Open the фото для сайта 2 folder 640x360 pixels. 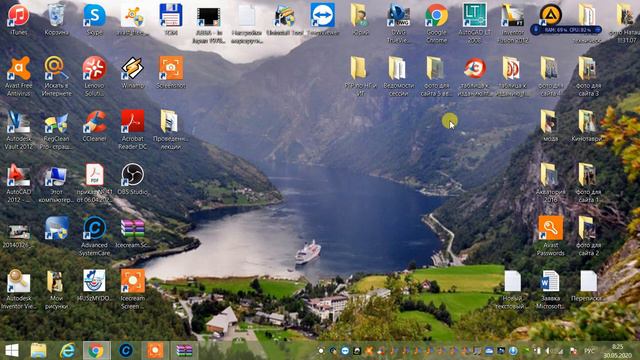(x=588, y=236)
